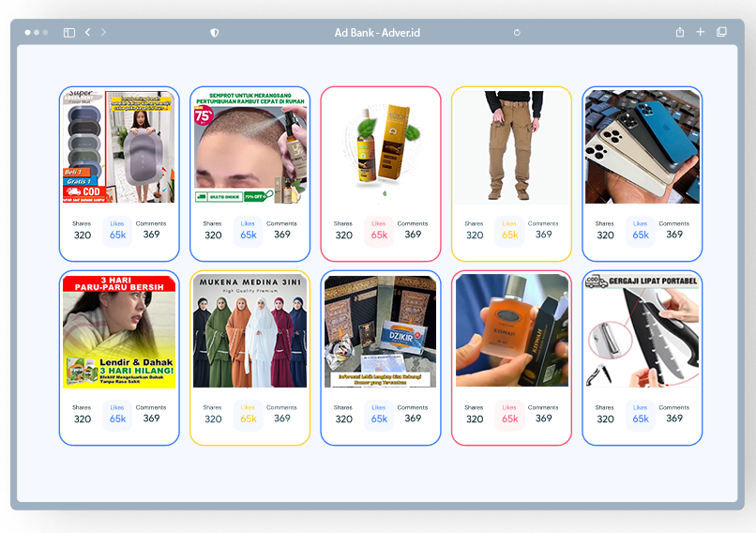756x533 pixels.
Task: Open the iPhone ad thumbnail
Action: tap(643, 146)
